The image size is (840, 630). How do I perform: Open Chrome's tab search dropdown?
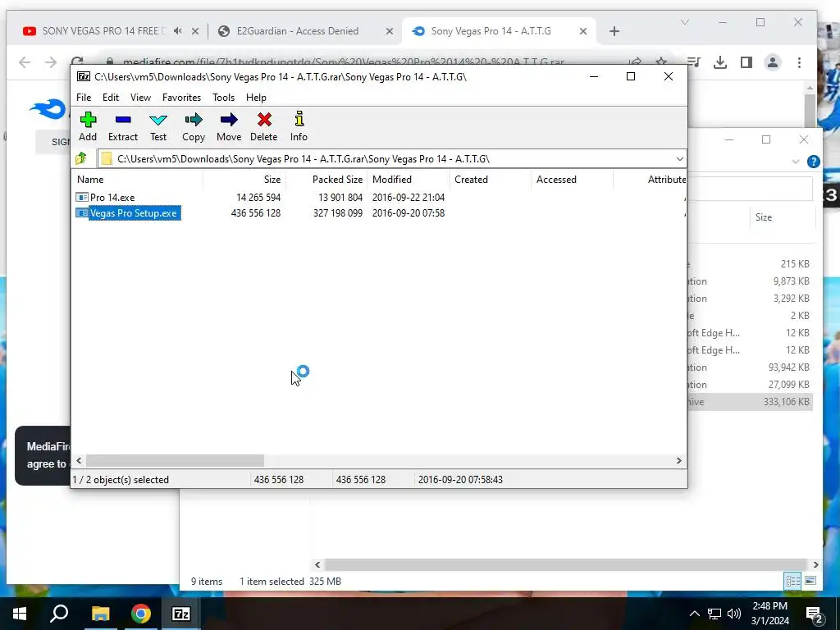(x=685, y=22)
